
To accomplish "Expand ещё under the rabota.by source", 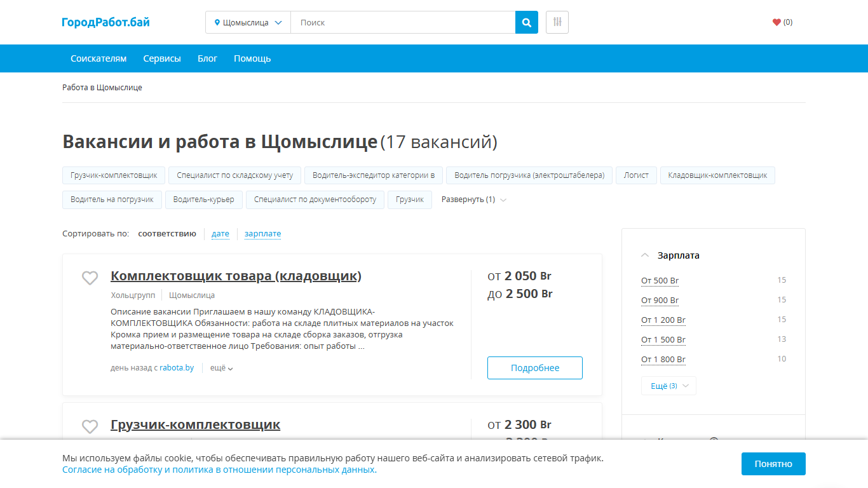I will pyautogui.click(x=222, y=368).
